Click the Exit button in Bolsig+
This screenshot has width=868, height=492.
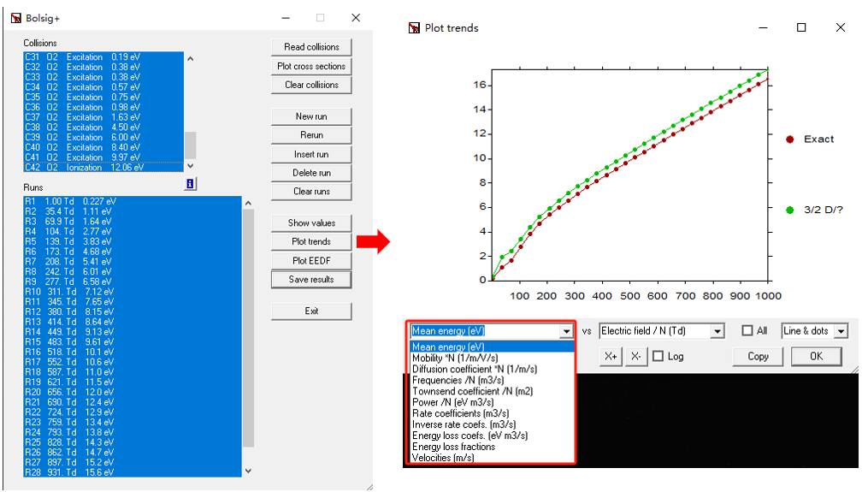click(311, 311)
